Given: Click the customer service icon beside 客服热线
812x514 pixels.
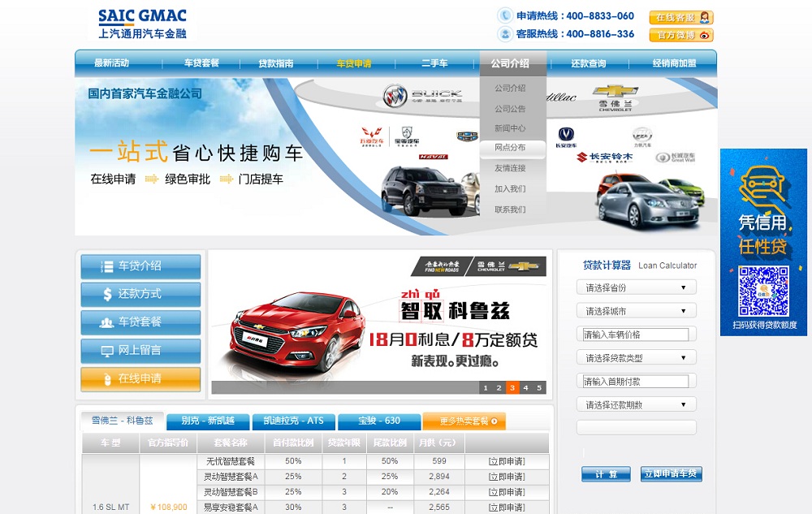Looking at the screenshot, I should tap(504, 34).
